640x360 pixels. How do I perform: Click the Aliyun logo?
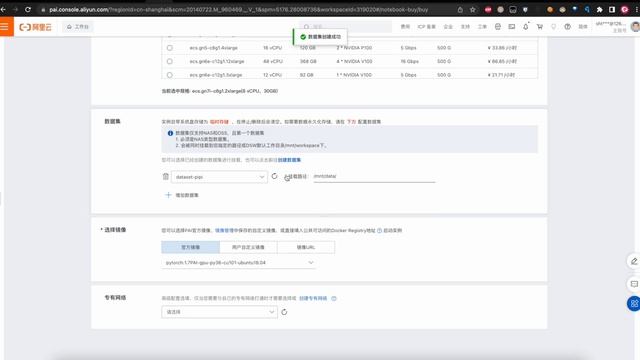tap(36, 27)
